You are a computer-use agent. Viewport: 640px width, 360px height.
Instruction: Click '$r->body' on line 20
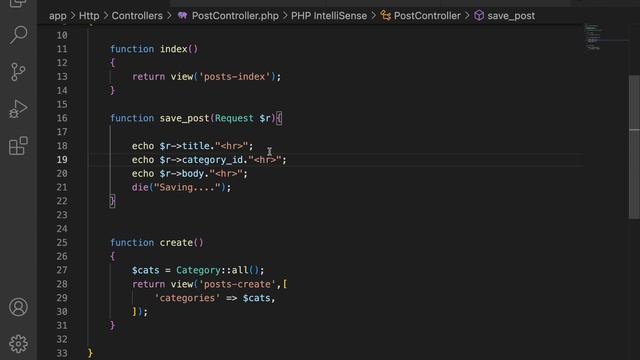click(x=182, y=174)
